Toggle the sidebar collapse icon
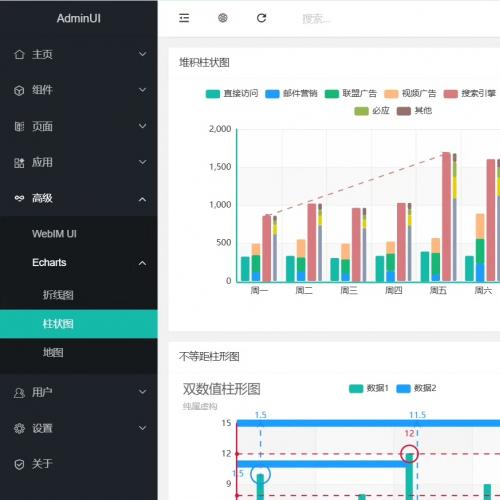500x500 pixels. tap(184, 18)
